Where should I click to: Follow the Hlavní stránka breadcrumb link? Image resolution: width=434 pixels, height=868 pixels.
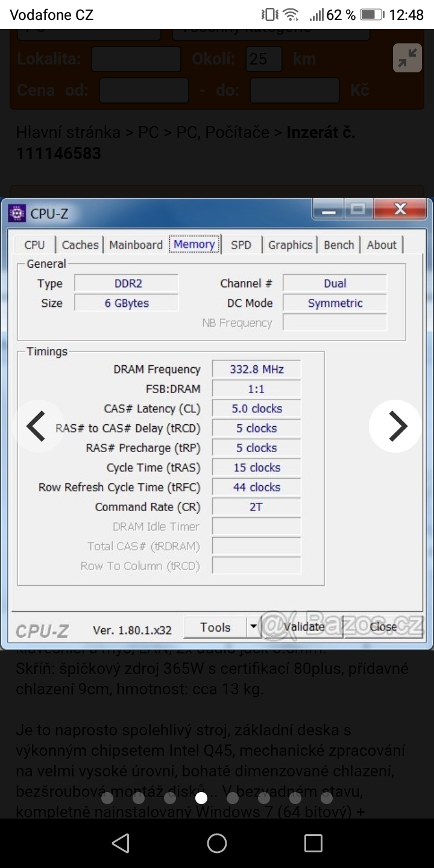pyautogui.click(x=69, y=132)
